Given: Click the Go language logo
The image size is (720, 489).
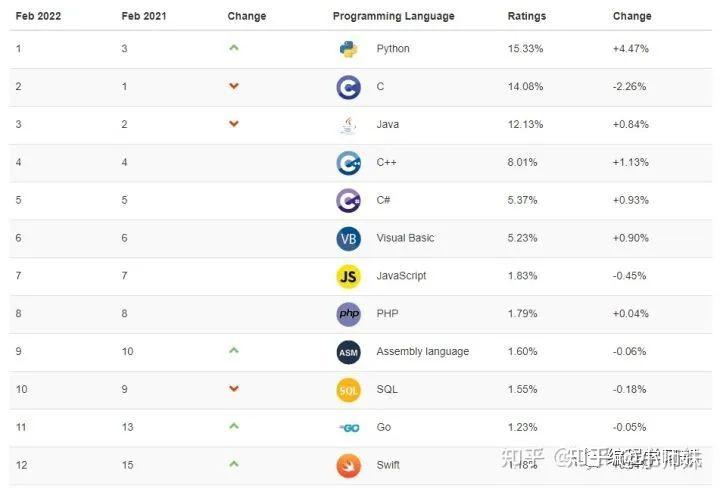Looking at the screenshot, I should [348, 428].
